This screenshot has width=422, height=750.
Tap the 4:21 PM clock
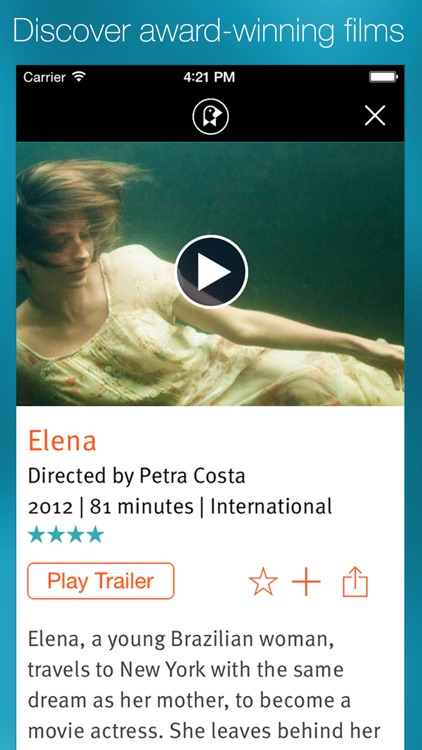tap(209, 77)
